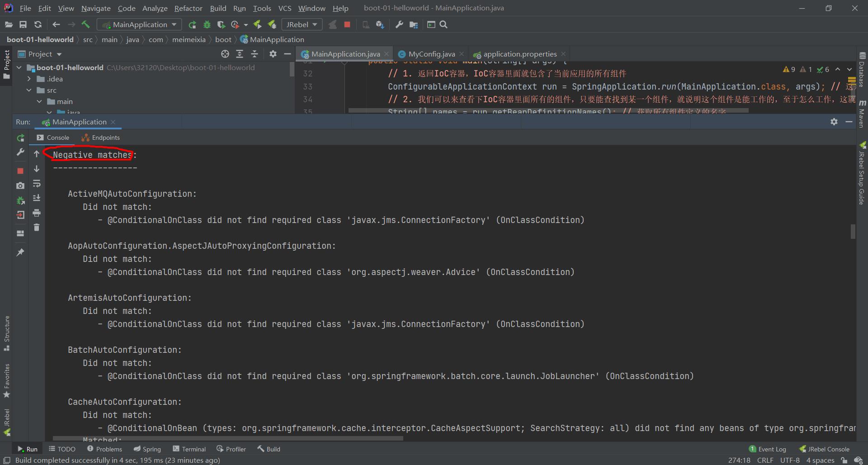Viewport: 868px width, 465px height.
Task: Toggle the pin tab icon in Run panel
Action: 20,252
